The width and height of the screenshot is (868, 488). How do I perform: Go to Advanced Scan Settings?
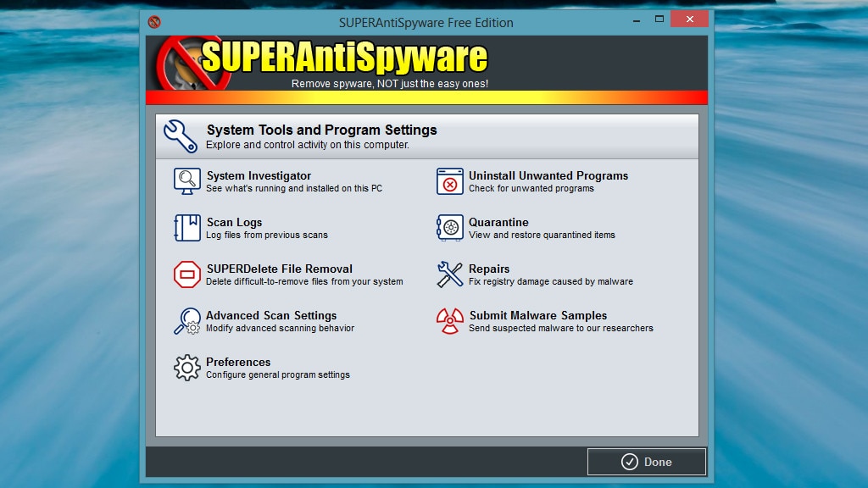(x=271, y=315)
